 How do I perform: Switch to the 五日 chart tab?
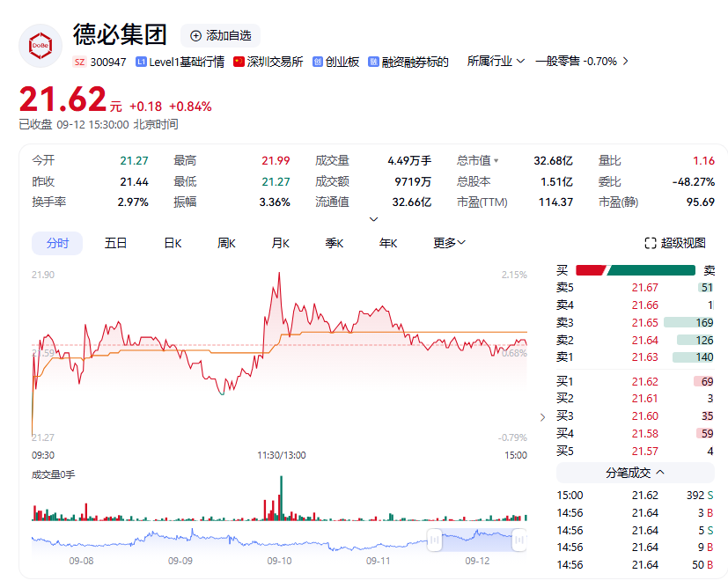(x=115, y=243)
